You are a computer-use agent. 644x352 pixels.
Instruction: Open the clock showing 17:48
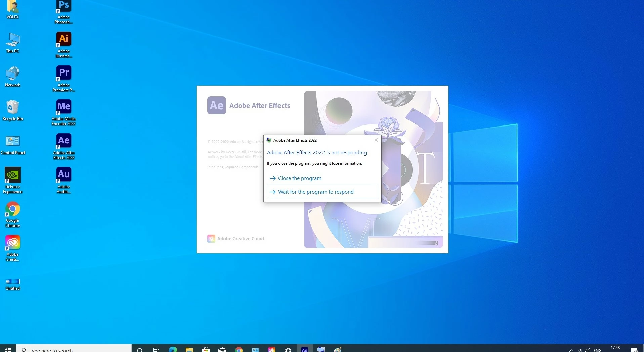tap(615, 348)
